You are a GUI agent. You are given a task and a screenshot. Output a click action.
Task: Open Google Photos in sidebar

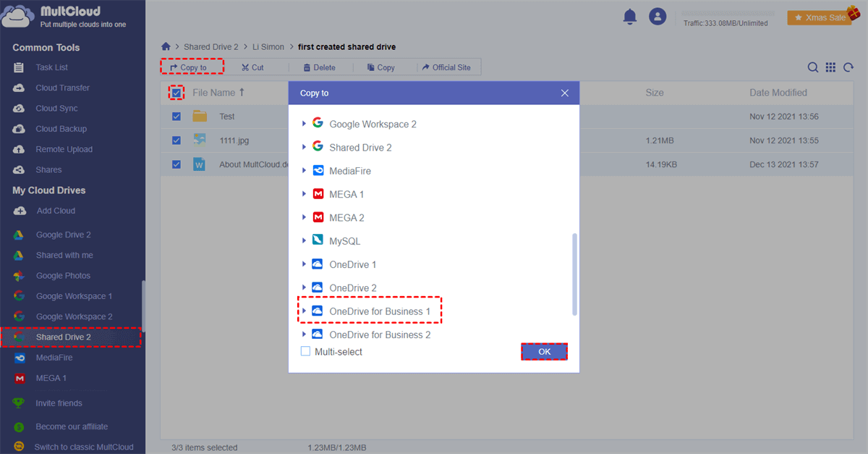(63, 276)
